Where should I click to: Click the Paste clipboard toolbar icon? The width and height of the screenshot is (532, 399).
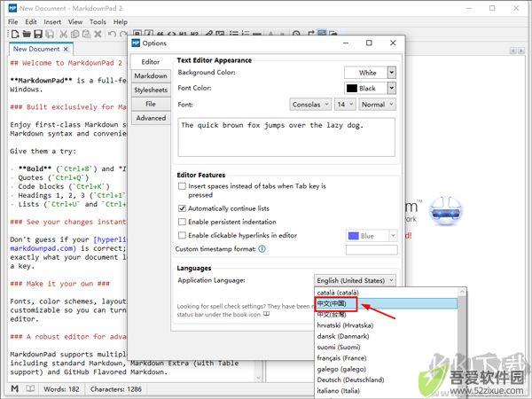click(86, 34)
